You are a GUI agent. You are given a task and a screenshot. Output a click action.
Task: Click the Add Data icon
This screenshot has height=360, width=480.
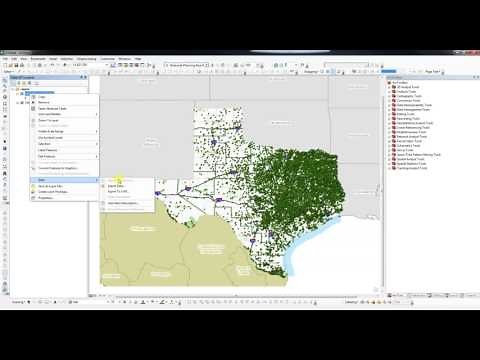tap(65, 65)
